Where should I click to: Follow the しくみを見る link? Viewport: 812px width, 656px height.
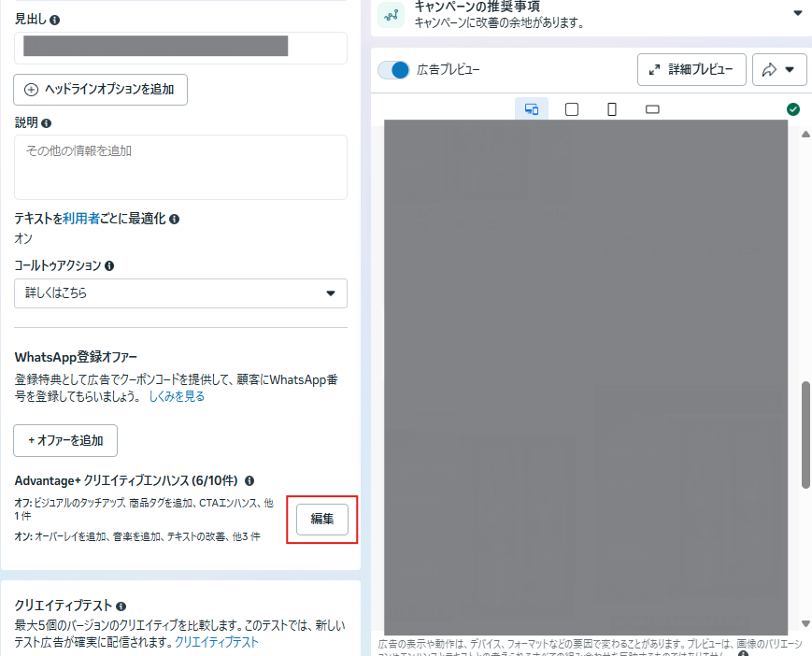coord(177,396)
